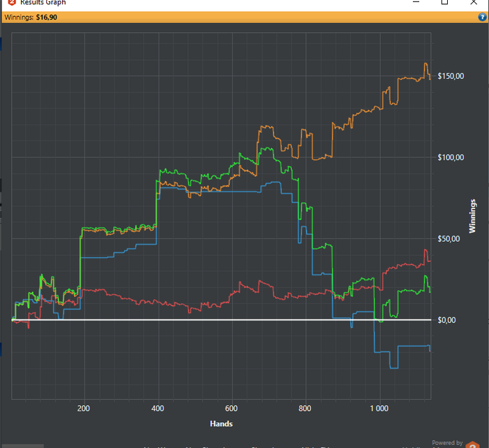
Task: Select the Winnings: $16,90 summary text
Action: click(31, 17)
